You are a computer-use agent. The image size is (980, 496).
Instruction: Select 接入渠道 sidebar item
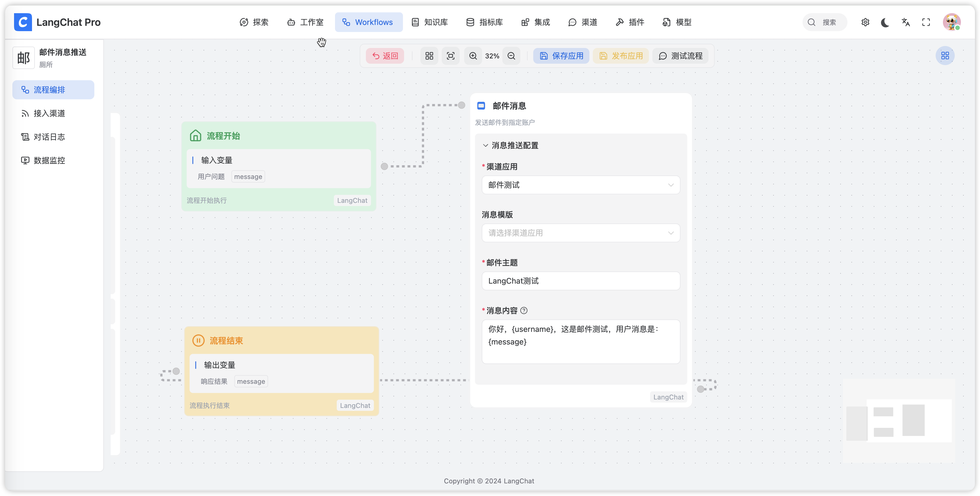[49, 113]
